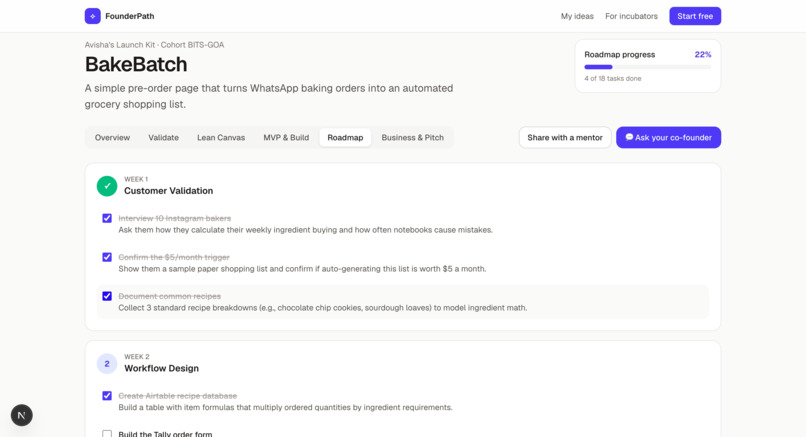Viewport: 806px width, 437px height.
Task: Click the 'Collect 3 standard recipe breakdowns' description
Action: (323, 307)
